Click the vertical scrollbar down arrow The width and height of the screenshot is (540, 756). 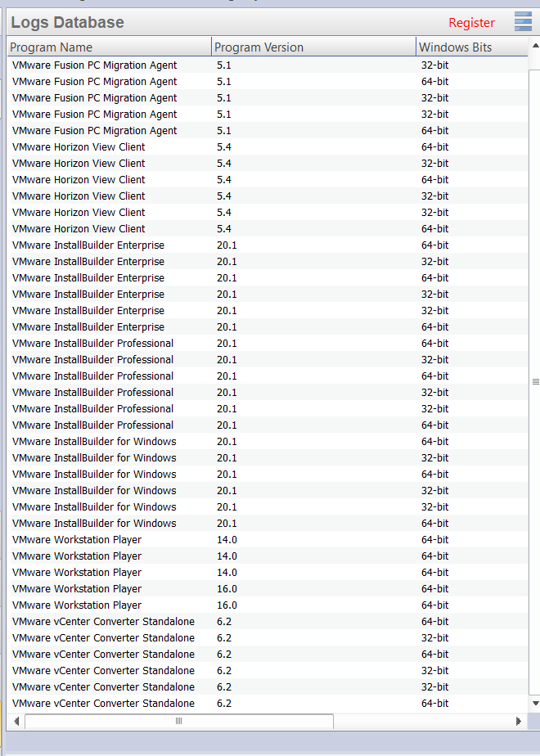coord(535,704)
